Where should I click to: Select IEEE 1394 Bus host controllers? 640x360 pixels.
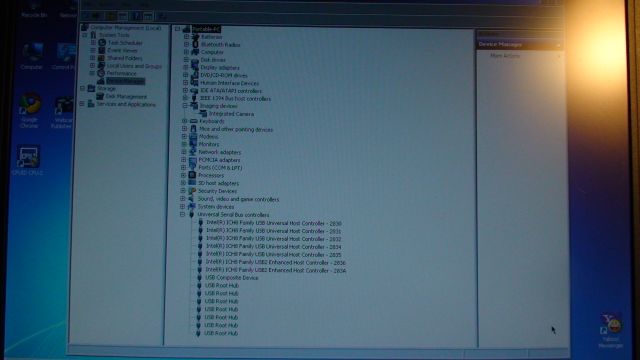click(x=236, y=98)
